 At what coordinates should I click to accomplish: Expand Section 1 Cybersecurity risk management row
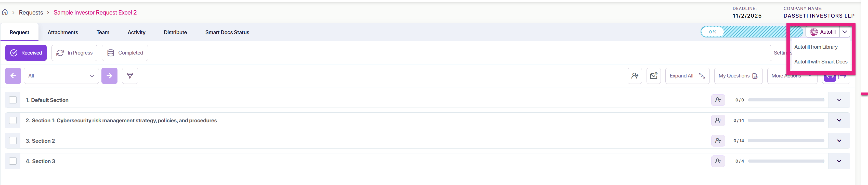(839, 120)
